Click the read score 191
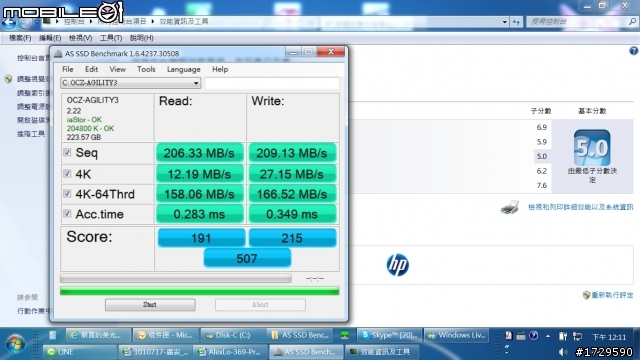This screenshot has width=640, height=360. (201, 238)
